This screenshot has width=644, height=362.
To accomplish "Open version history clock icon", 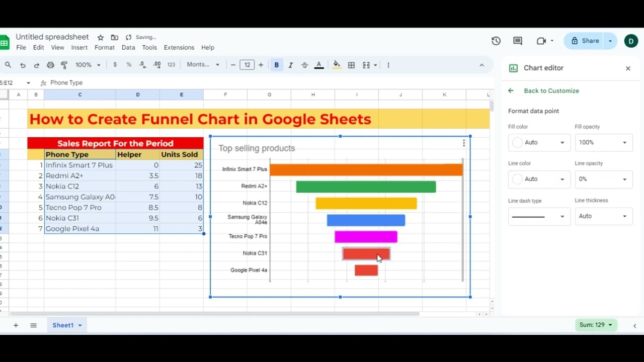I will point(496,41).
